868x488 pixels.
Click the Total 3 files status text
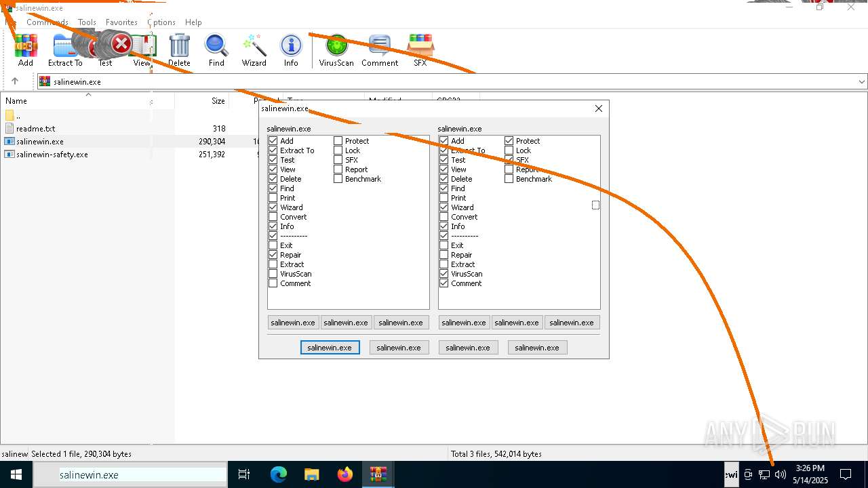pyautogui.click(x=496, y=453)
